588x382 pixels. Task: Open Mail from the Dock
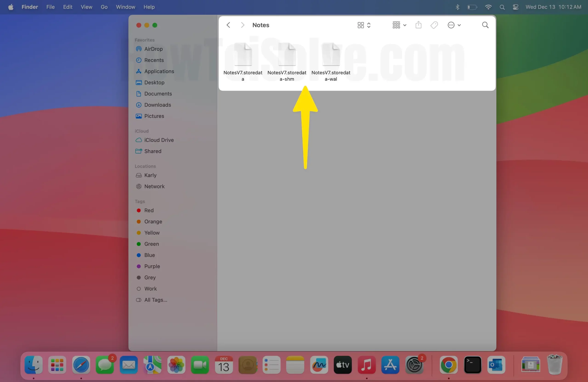tap(129, 365)
